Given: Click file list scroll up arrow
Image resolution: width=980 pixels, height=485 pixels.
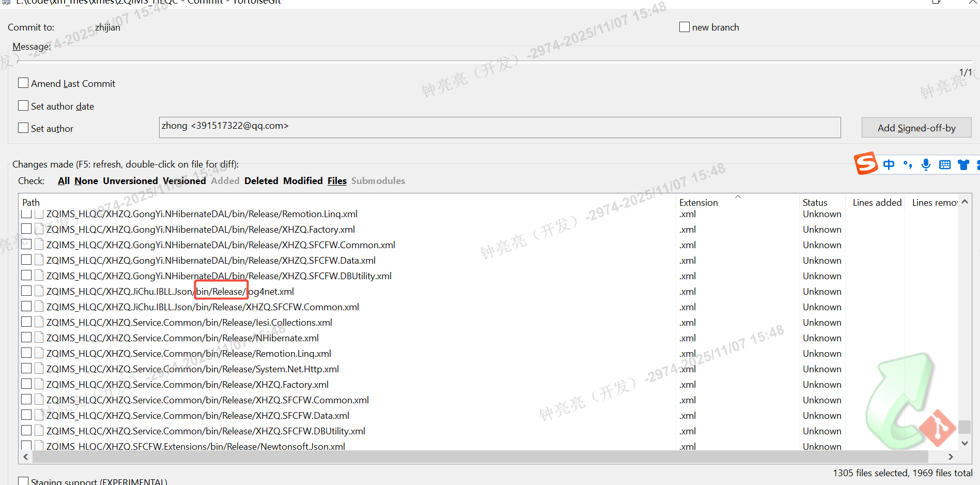Looking at the screenshot, I should (x=965, y=202).
